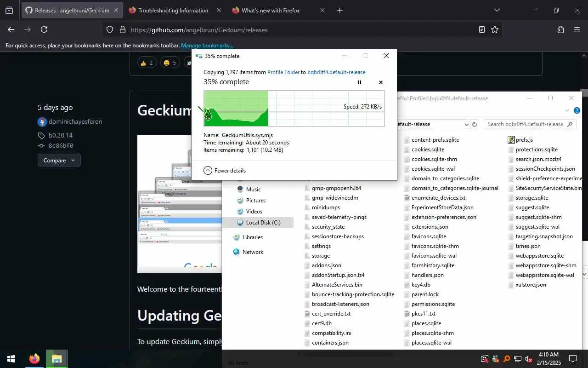Click thumbs up reaction button
This screenshot has width=588, height=368.
coord(147,63)
